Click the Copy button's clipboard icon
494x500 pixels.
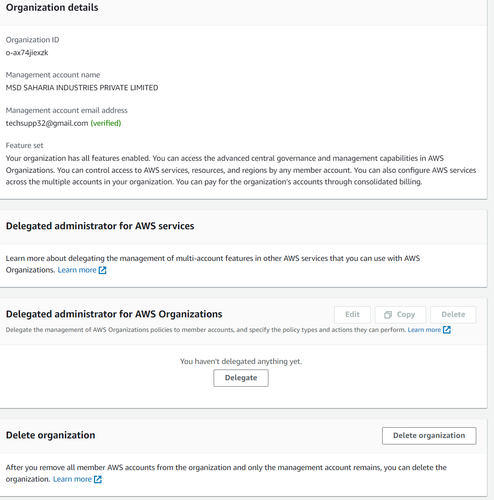(x=388, y=315)
